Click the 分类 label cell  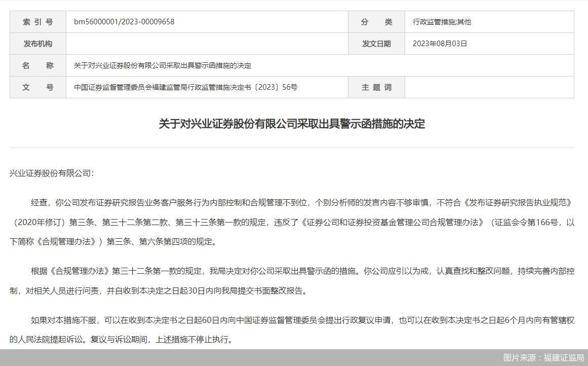(376, 22)
